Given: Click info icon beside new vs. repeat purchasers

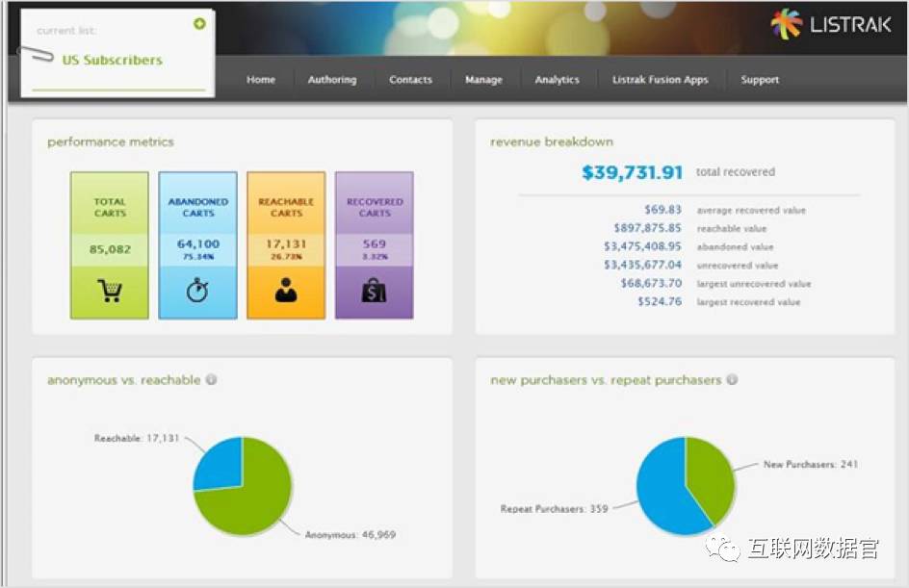Looking at the screenshot, I should [732, 380].
